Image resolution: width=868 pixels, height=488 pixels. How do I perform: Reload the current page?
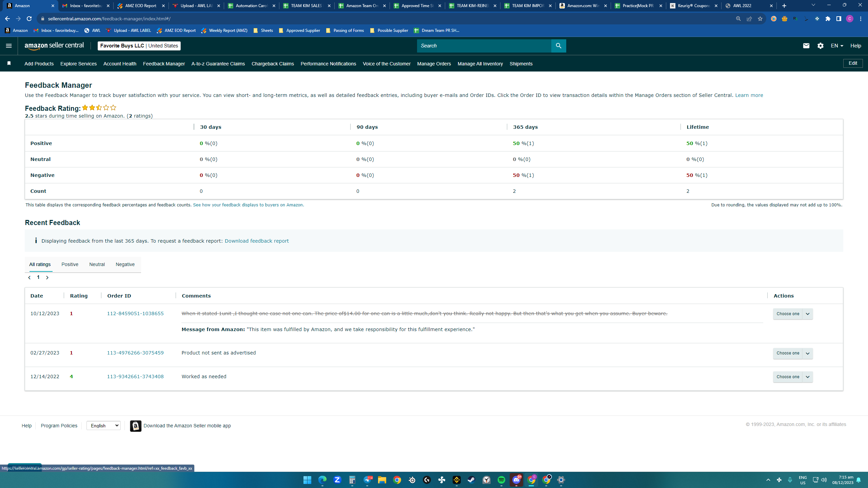[29, 19]
